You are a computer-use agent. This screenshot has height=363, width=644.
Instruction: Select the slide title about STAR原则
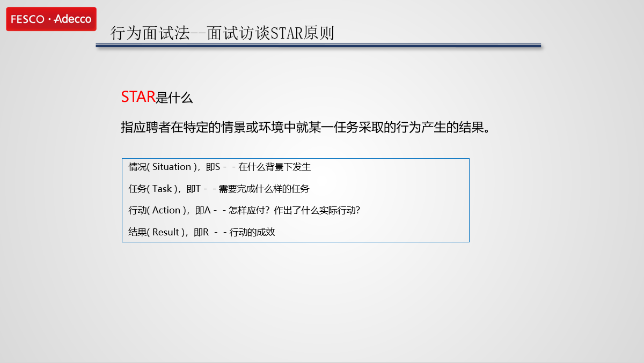(222, 33)
